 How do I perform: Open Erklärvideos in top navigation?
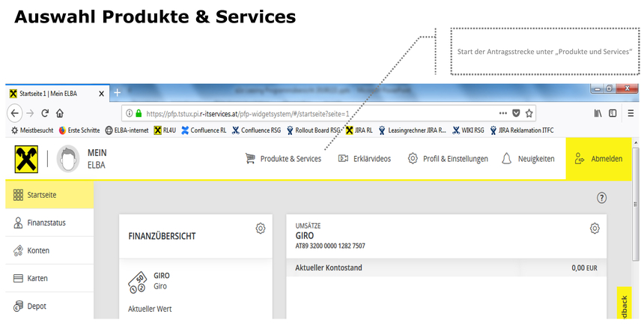pyautogui.click(x=364, y=159)
